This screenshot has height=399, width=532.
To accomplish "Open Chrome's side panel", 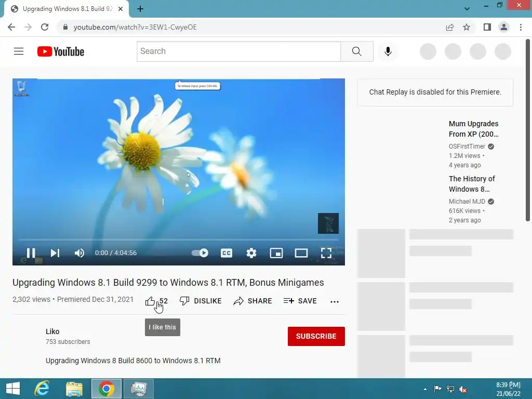I will (x=487, y=27).
